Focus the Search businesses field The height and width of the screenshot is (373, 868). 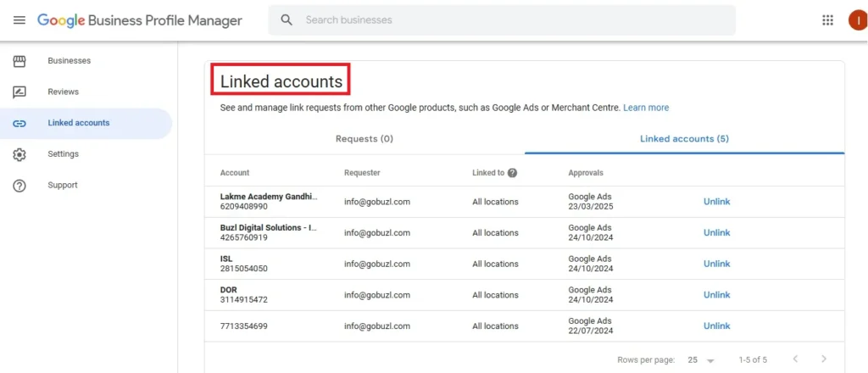coord(509,20)
